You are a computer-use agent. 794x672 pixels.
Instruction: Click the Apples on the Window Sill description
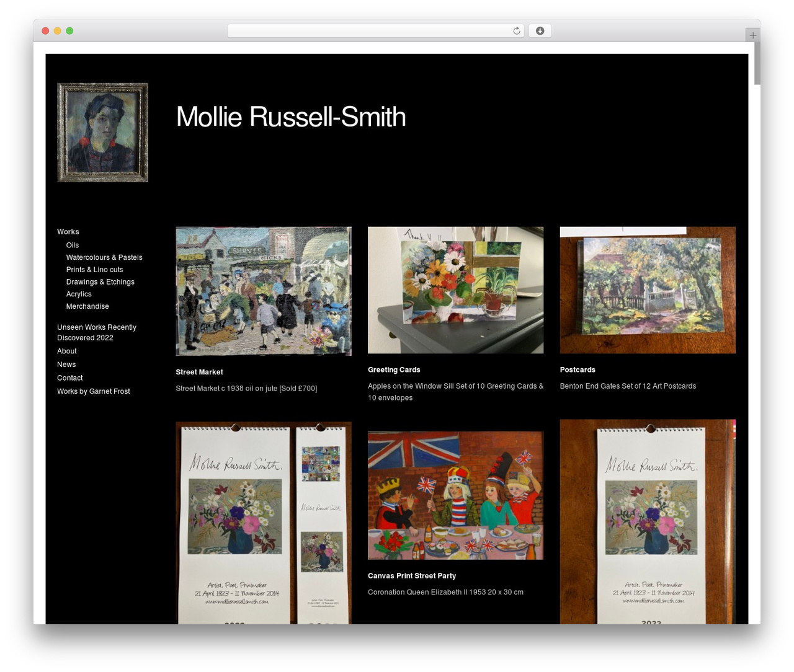(455, 392)
